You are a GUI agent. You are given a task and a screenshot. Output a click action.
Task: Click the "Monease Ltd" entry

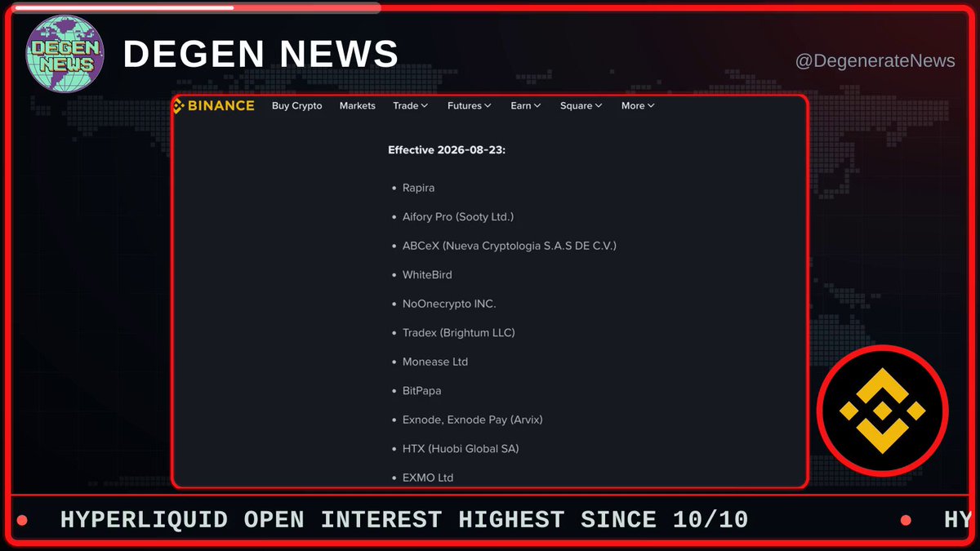pyautogui.click(x=435, y=362)
